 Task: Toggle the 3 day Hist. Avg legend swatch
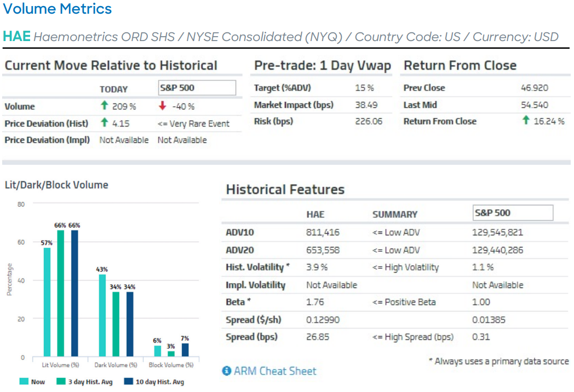(61, 382)
